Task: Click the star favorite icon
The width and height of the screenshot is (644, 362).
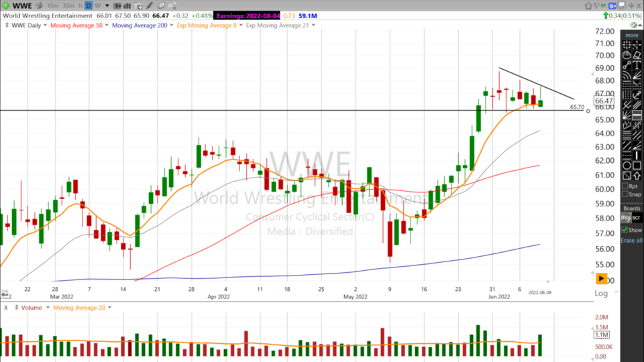Action: (x=588, y=6)
